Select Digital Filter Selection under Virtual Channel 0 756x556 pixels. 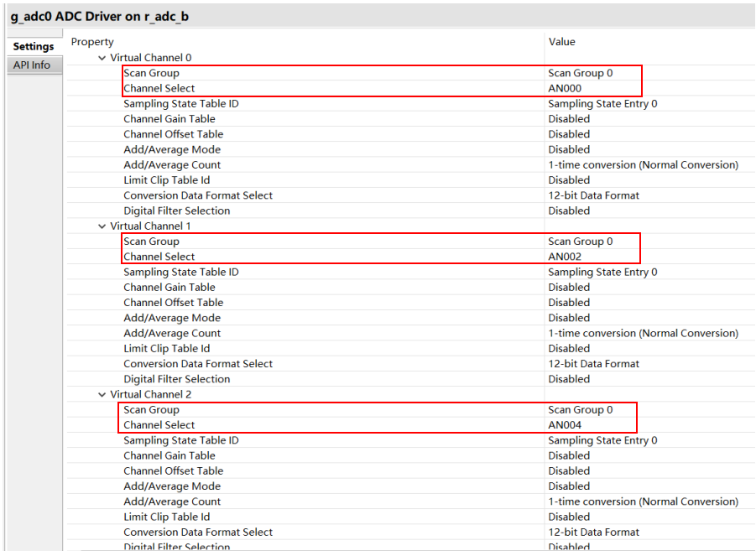(x=176, y=210)
